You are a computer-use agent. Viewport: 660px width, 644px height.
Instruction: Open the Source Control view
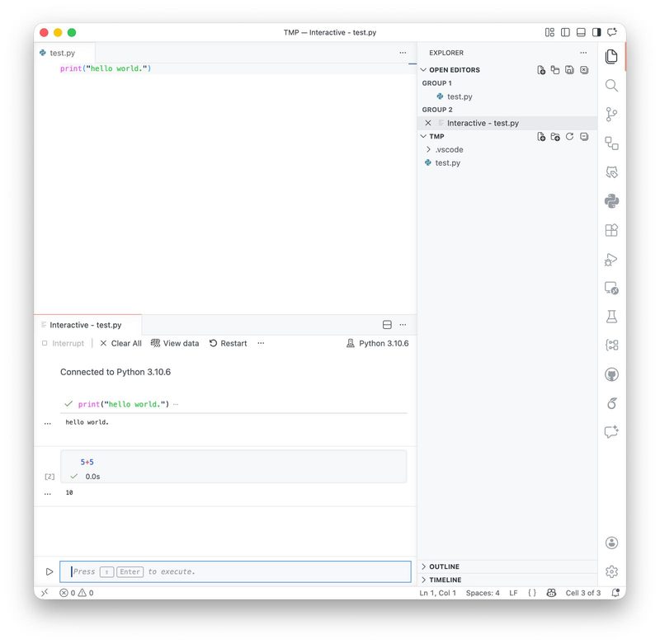tap(611, 115)
